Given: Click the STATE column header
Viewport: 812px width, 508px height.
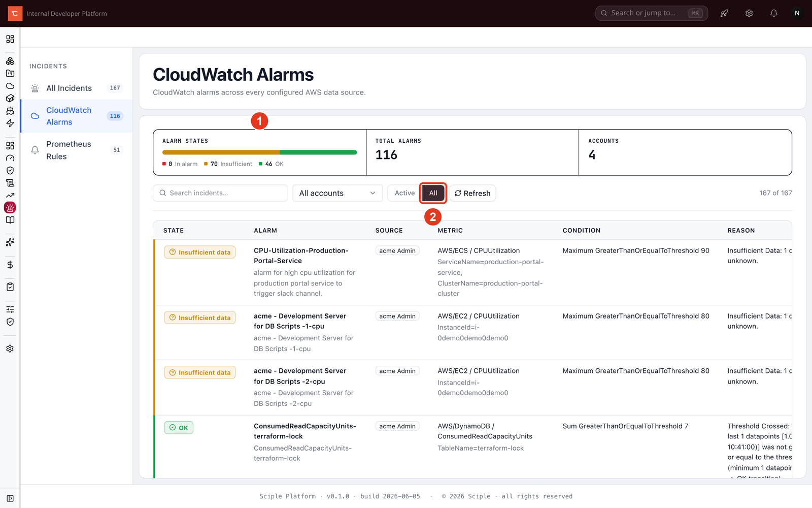Looking at the screenshot, I should pos(174,230).
